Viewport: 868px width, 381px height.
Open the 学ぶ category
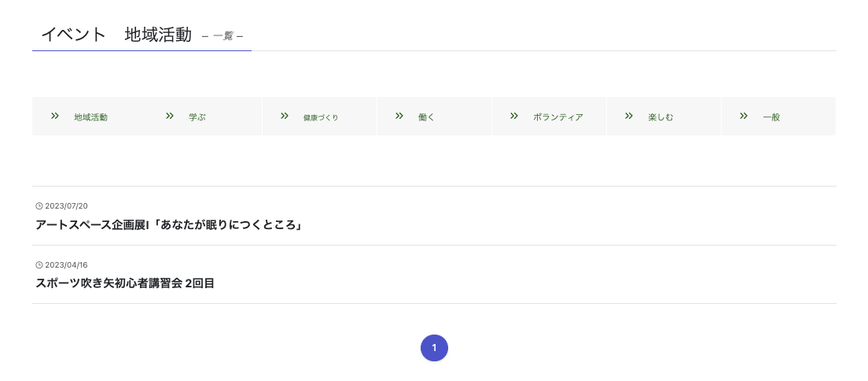point(204,116)
